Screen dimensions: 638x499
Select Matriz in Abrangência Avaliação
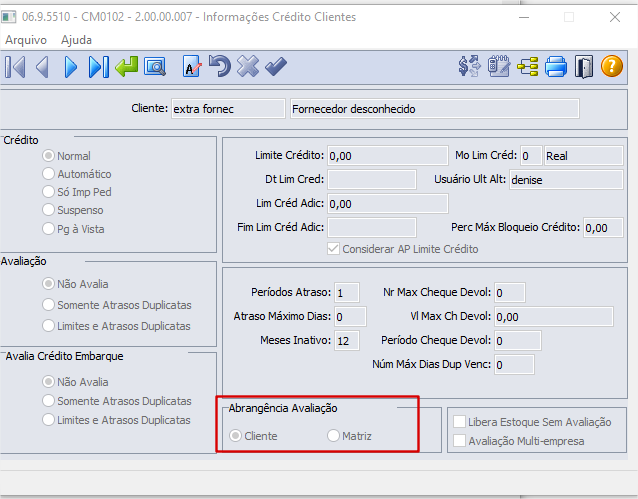tap(350, 436)
